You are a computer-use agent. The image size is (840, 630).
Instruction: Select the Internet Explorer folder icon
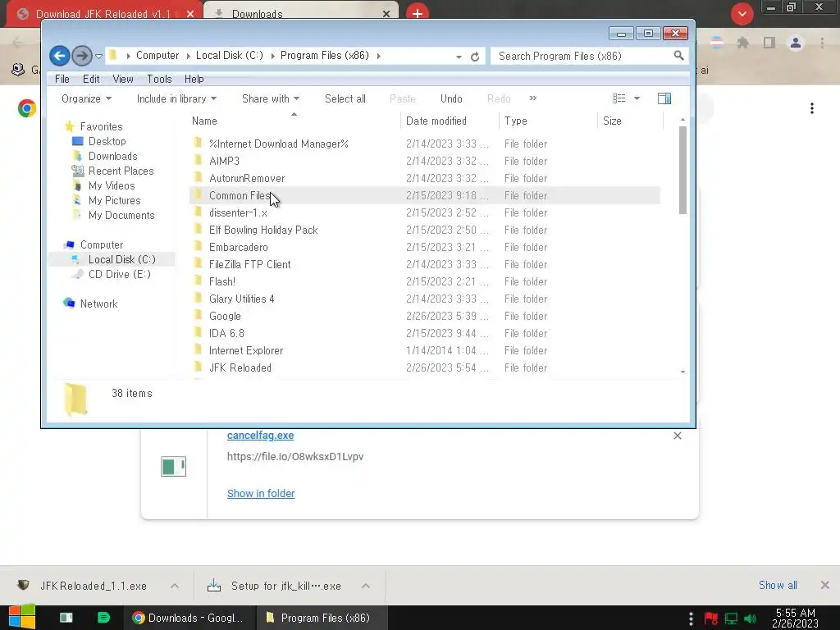tap(199, 349)
